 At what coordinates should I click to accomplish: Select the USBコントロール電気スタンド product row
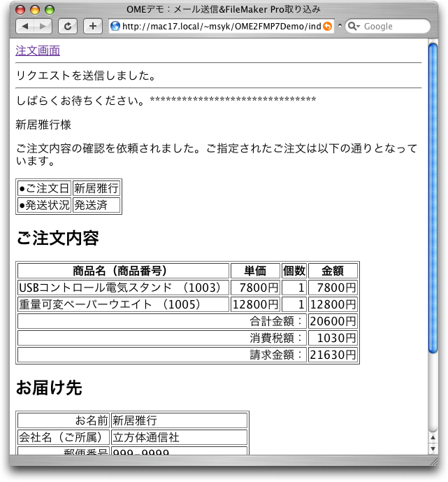pos(123,288)
